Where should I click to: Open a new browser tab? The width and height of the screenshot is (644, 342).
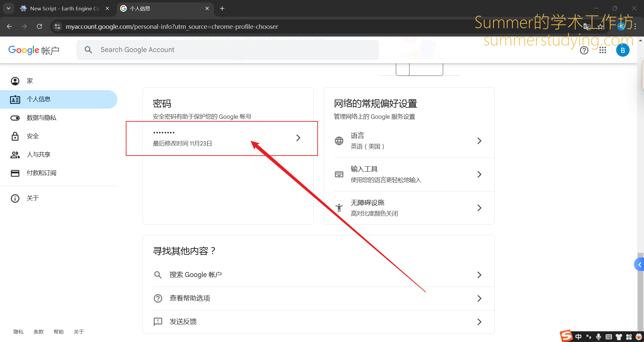[222, 9]
